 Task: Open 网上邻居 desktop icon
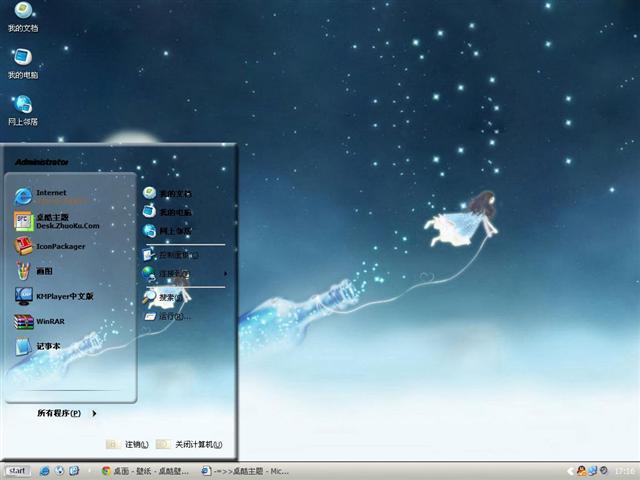coord(23,111)
